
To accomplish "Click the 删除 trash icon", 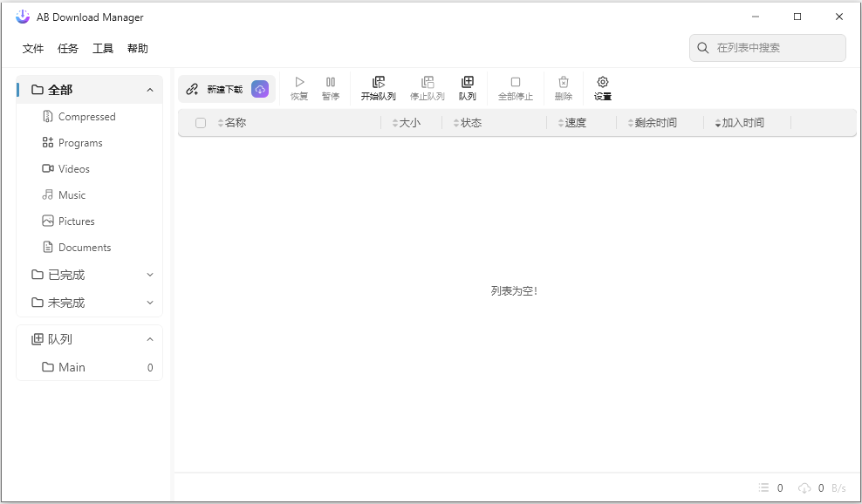I will click(564, 82).
